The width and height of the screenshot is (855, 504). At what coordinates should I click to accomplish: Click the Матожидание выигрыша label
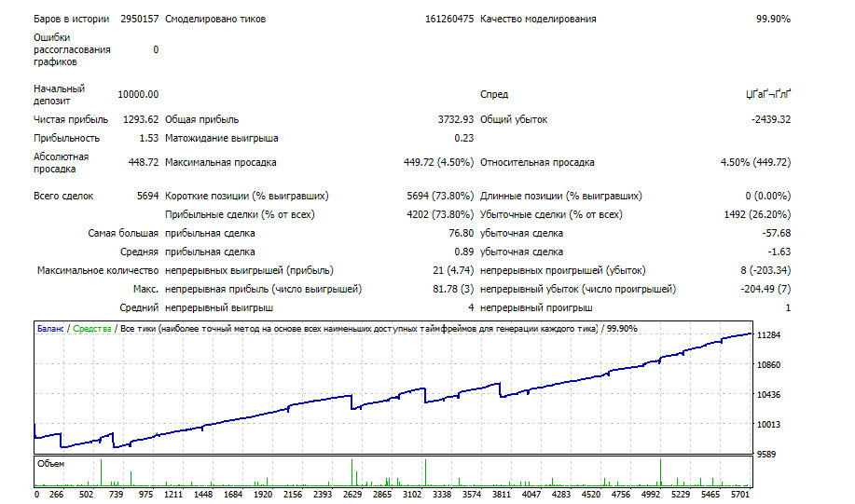(221, 139)
